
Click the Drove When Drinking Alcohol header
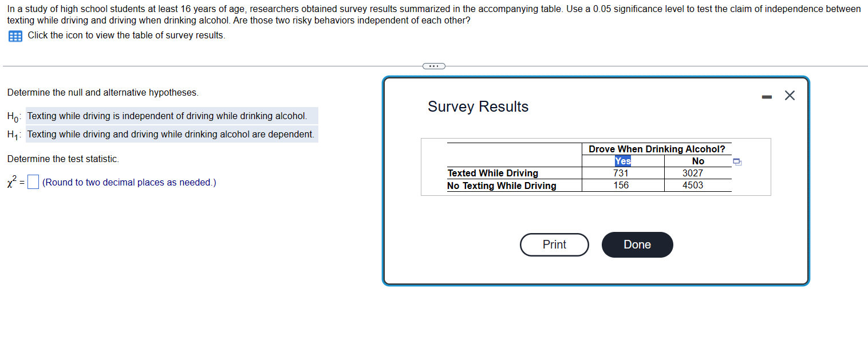(656, 149)
